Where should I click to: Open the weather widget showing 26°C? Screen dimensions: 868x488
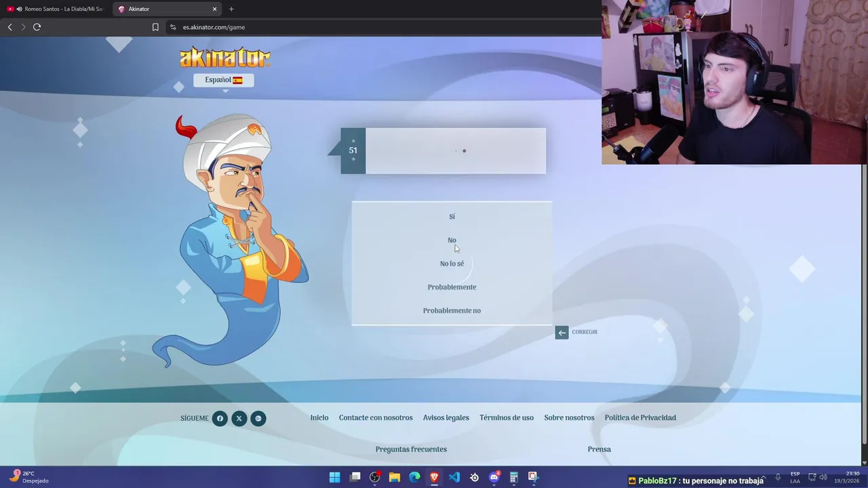pyautogui.click(x=28, y=477)
